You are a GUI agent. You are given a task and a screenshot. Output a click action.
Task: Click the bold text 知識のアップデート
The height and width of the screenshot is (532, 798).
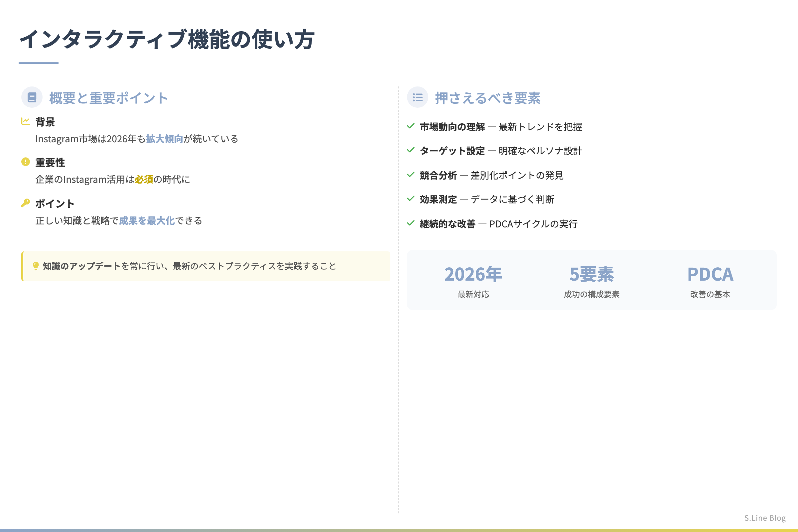[x=82, y=266]
